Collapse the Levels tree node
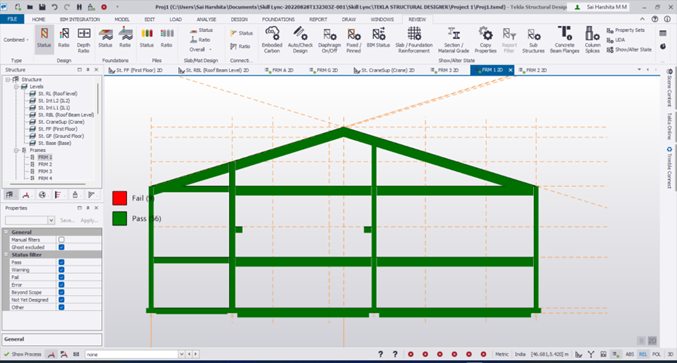677x363 pixels. pos(16,87)
